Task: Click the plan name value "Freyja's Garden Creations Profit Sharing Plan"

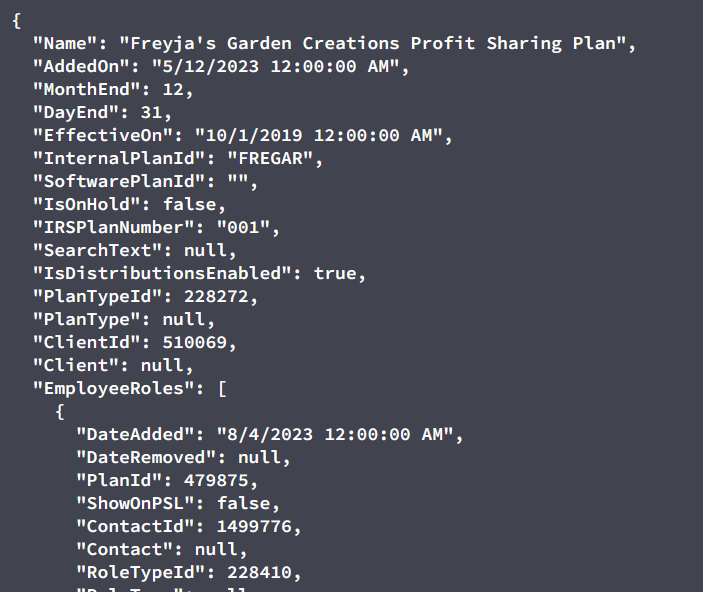Action: tap(373, 44)
